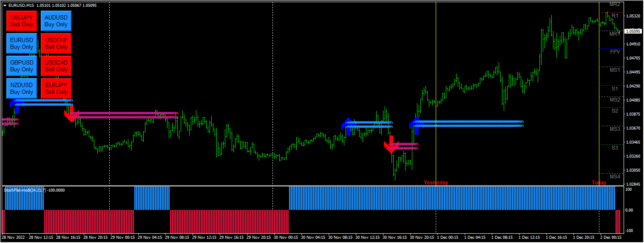Click the red Today session label
This screenshot has height=243, width=644.
click(x=599, y=183)
